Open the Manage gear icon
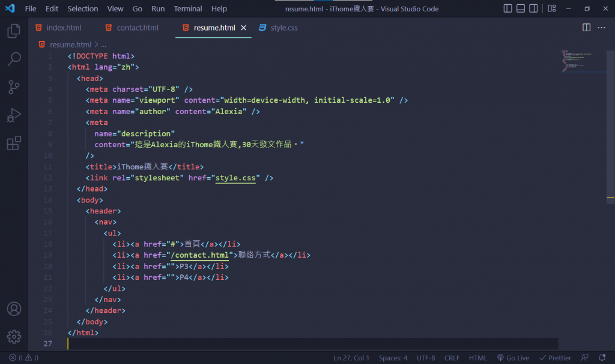 point(14,336)
